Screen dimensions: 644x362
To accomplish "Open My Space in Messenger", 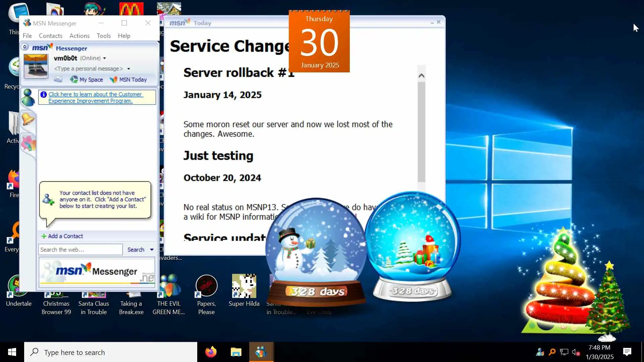I will 87,80.
